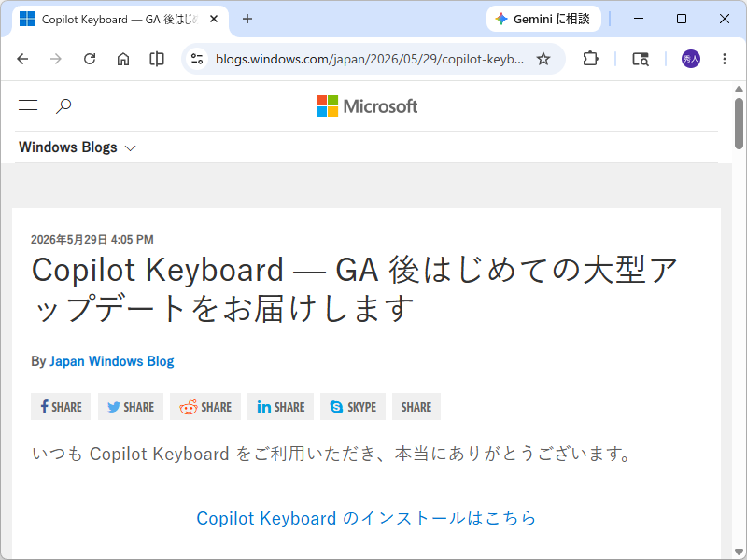Image resolution: width=747 pixels, height=560 pixels.
Task: Open the hamburger menu on the site
Action: tap(28, 105)
